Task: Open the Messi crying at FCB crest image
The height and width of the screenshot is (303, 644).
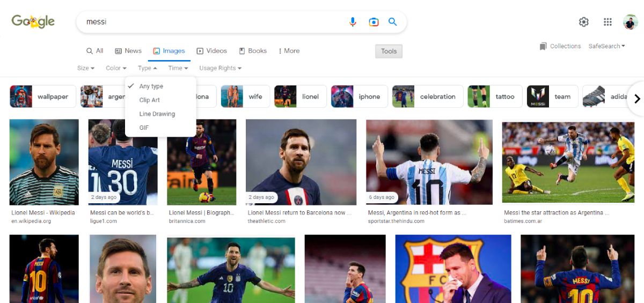Action: coord(453,269)
